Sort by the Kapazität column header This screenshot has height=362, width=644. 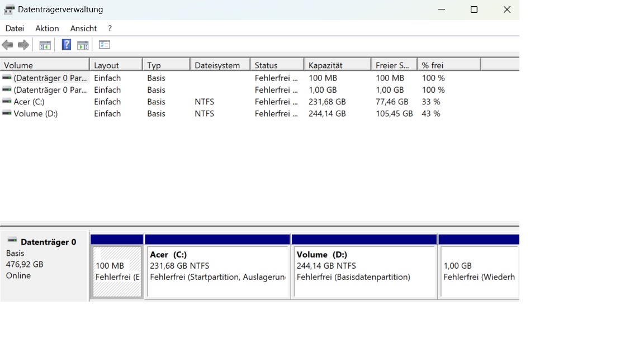coord(338,65)
